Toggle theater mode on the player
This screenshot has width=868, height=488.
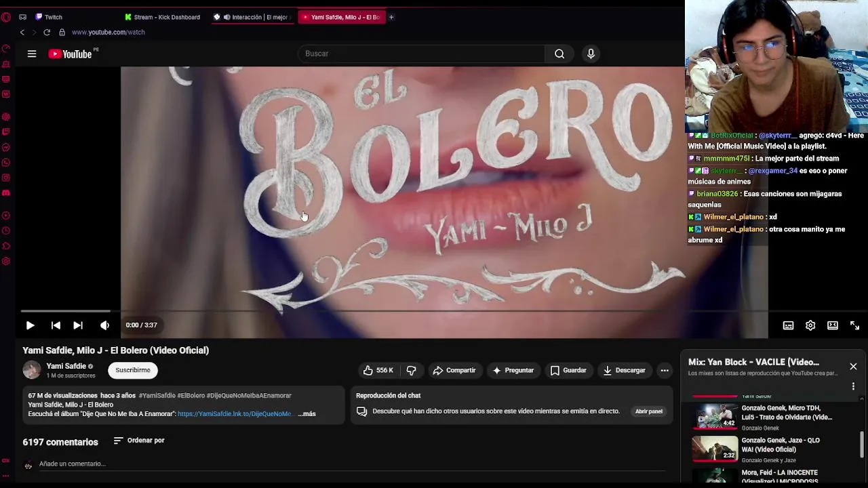pos(833,325)
